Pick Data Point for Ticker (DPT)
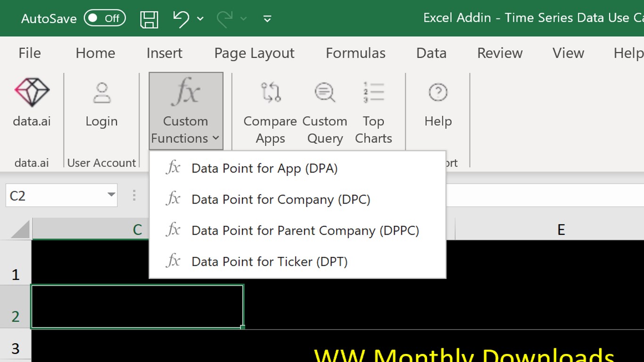 (297, 262)
